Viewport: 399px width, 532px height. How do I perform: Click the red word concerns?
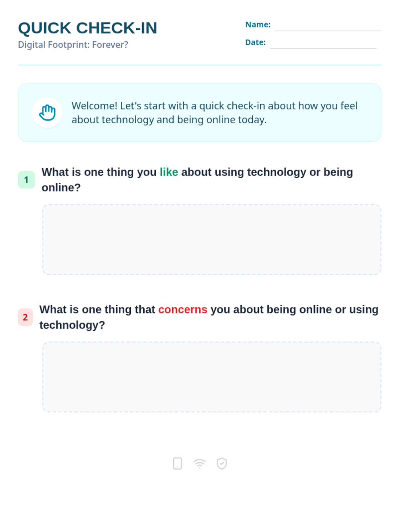tap(183, 310)
